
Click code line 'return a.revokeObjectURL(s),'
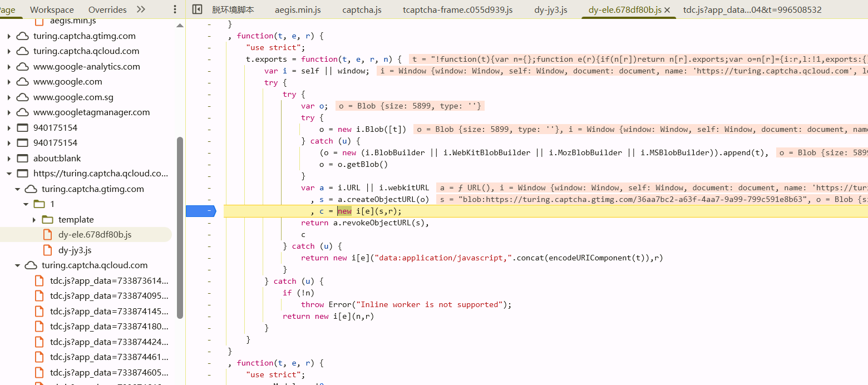pyautogui.click(x=365, y=223)
